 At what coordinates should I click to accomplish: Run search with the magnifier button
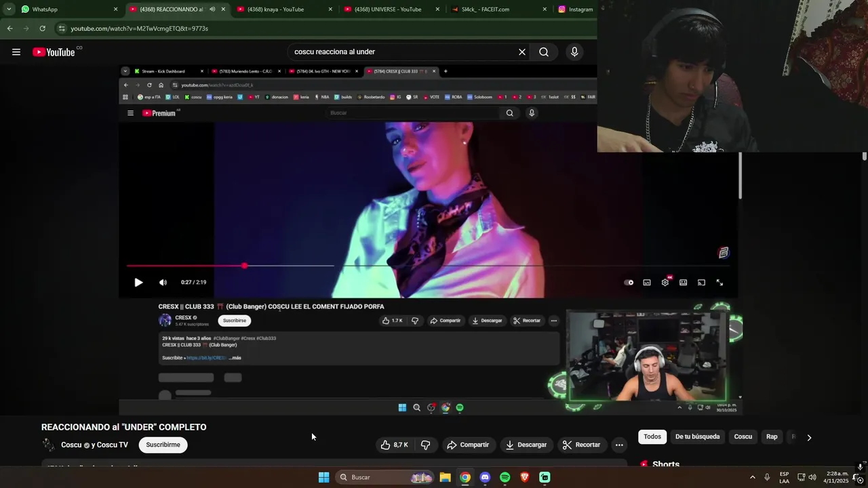point(544,52)
